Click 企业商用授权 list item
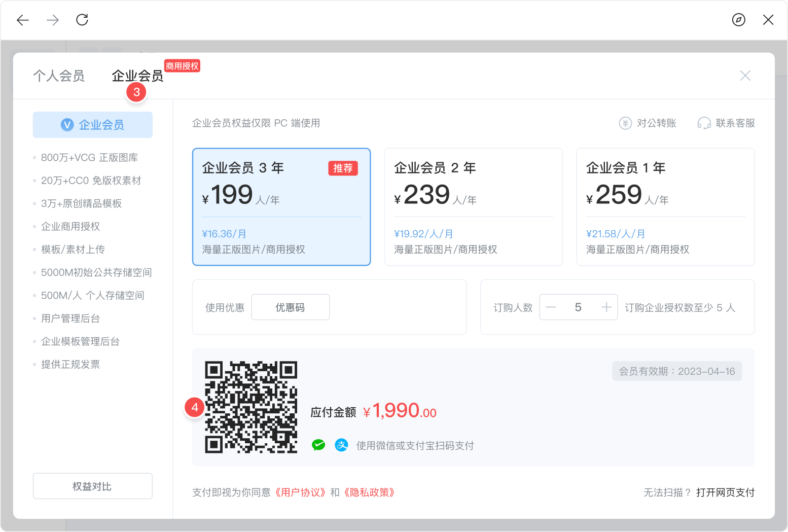788x532 pixels. pos(70,227)
